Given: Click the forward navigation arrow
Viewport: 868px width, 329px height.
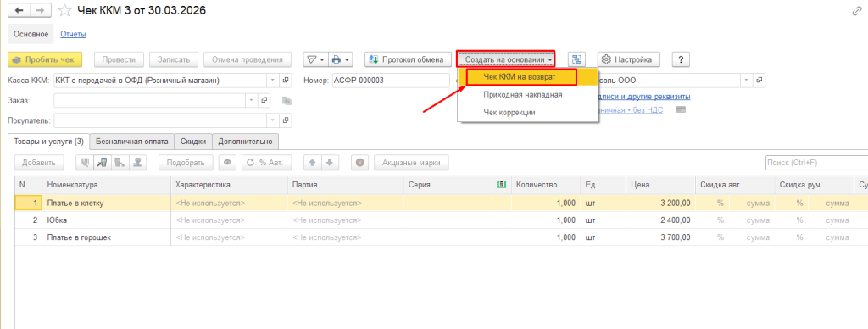Looking at the screenshot, I should [x=40, y=10].
